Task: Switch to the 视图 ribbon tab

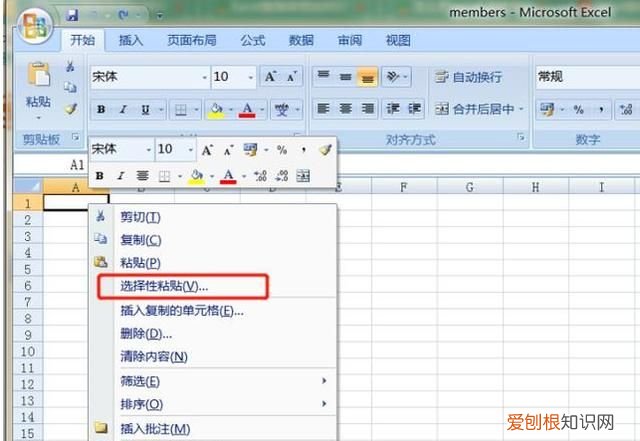Action: (x=398, y=40)
